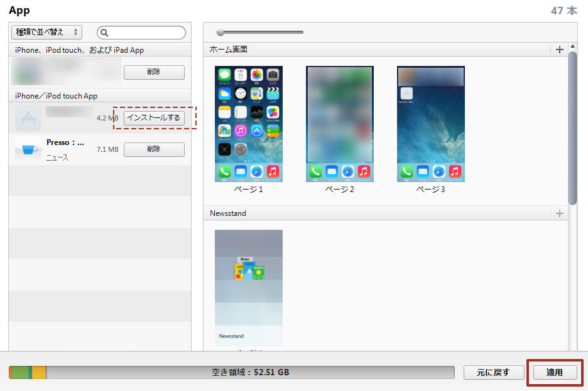
Task: Click the インストールする button
Action: point(154,118)
